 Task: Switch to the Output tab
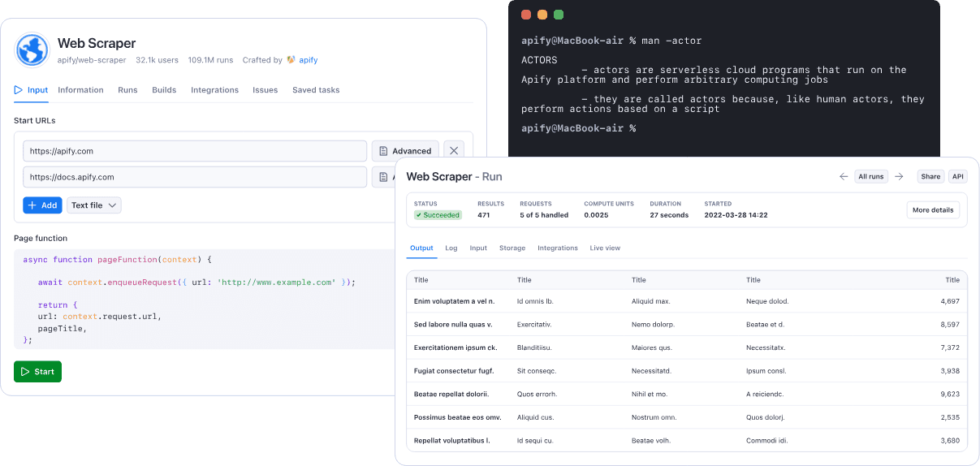pyautogui.click(x=421, y=248)
